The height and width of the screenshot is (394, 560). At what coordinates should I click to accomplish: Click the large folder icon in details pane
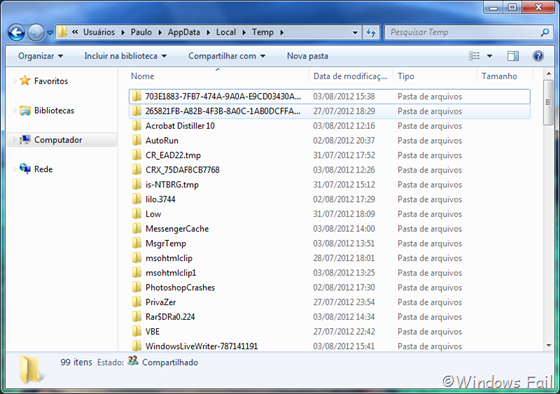coord(32,370)
